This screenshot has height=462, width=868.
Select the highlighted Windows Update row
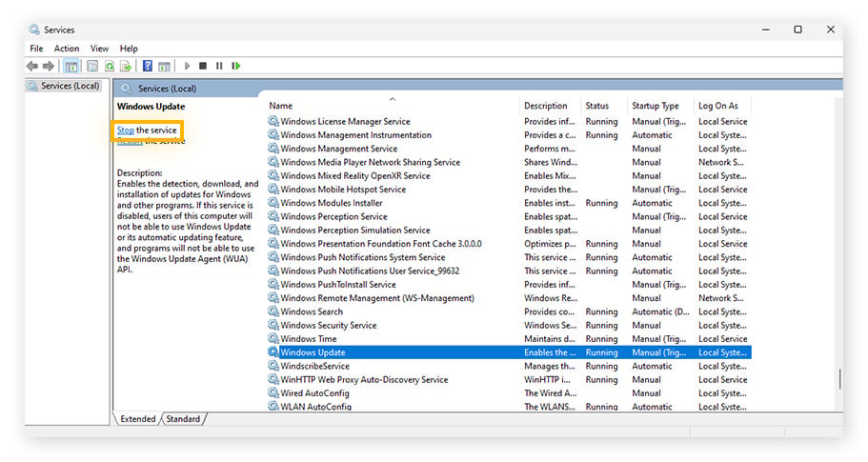click(509, 352)
